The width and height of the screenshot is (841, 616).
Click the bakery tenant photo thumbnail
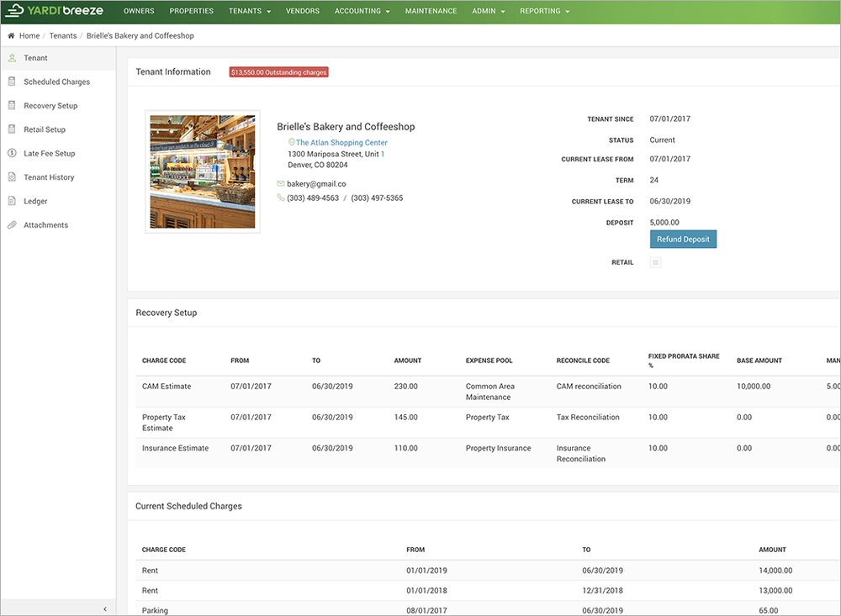(202, 172)
